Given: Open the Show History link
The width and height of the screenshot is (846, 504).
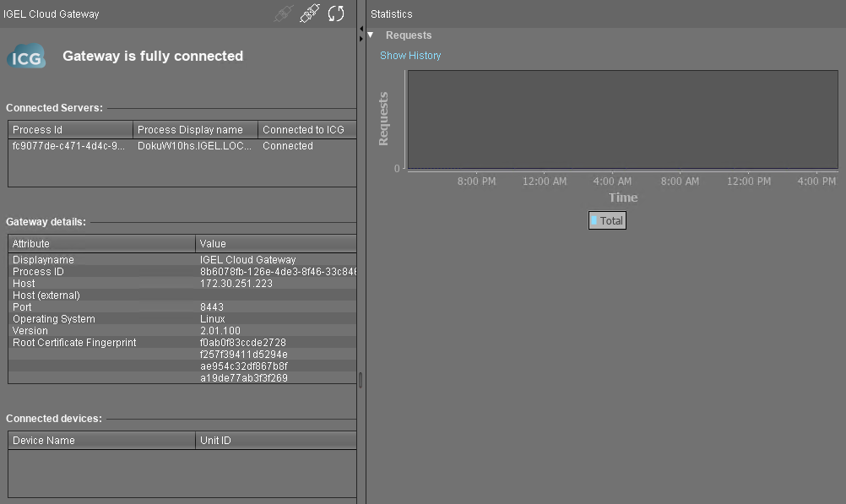Looking at the screenshot, I should click(x=410, y=56).
